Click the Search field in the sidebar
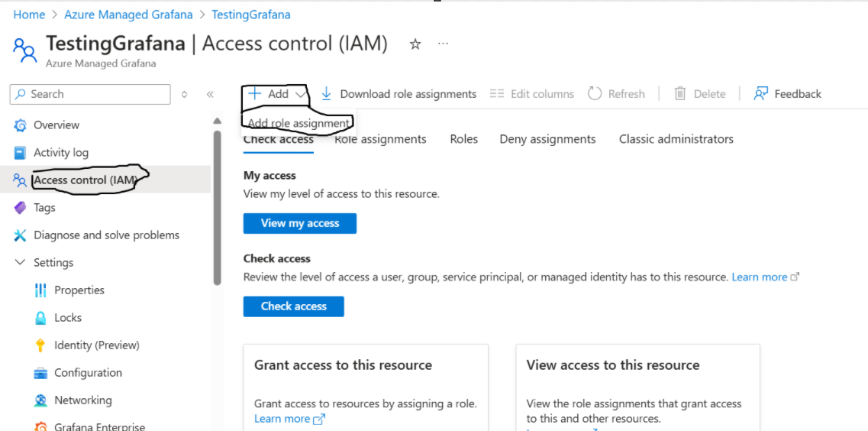868x431 pixels. coord(90,94)
